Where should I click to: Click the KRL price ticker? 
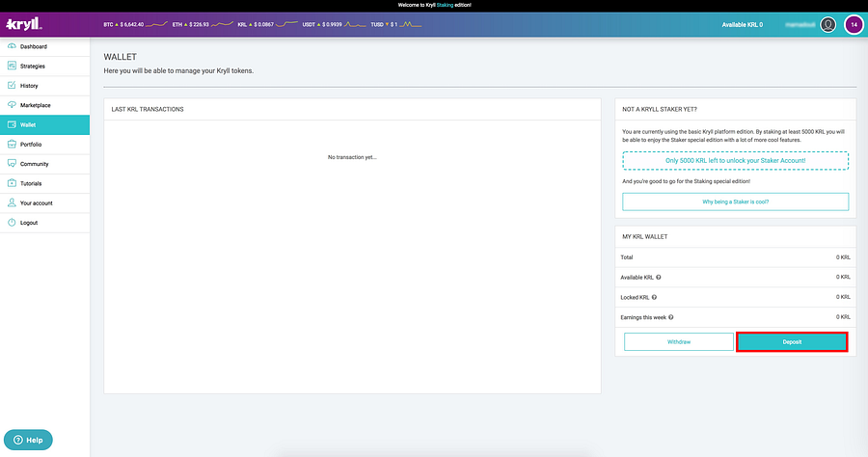tap(267, 24)
